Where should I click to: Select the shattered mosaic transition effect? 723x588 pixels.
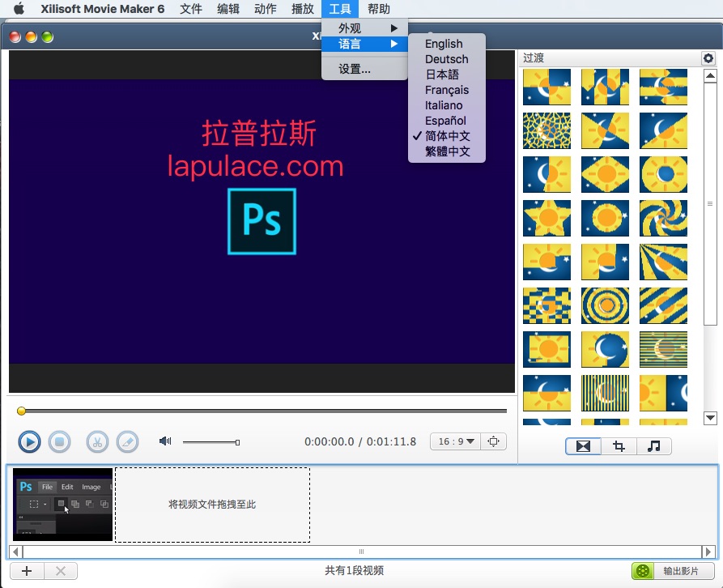tap(547, 131)
